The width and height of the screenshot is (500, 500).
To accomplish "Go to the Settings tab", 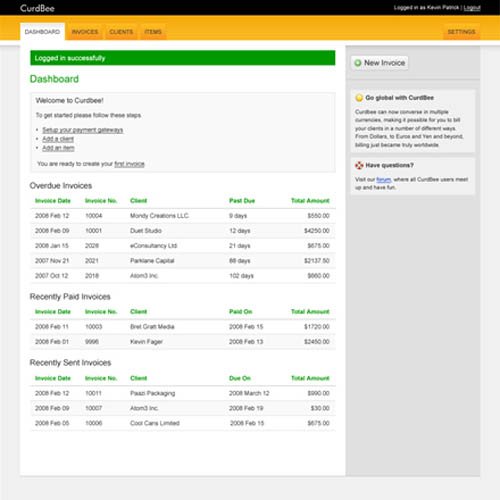I will click(x=461, y=32).
